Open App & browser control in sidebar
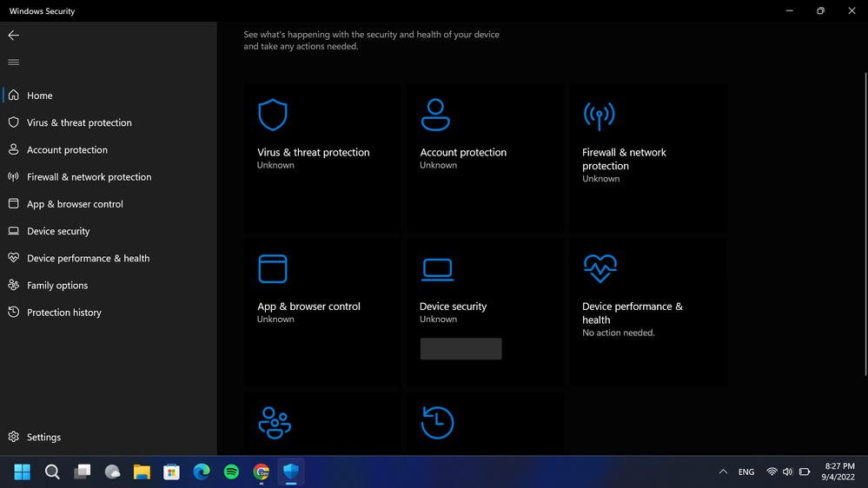The image size is (868, 488). (109, 203)
